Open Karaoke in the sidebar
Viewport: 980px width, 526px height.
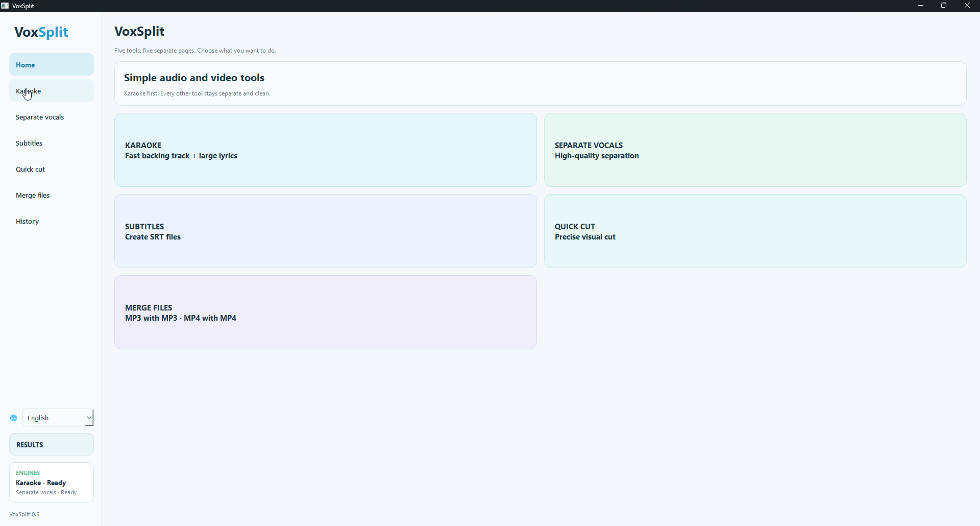[52, 90]
